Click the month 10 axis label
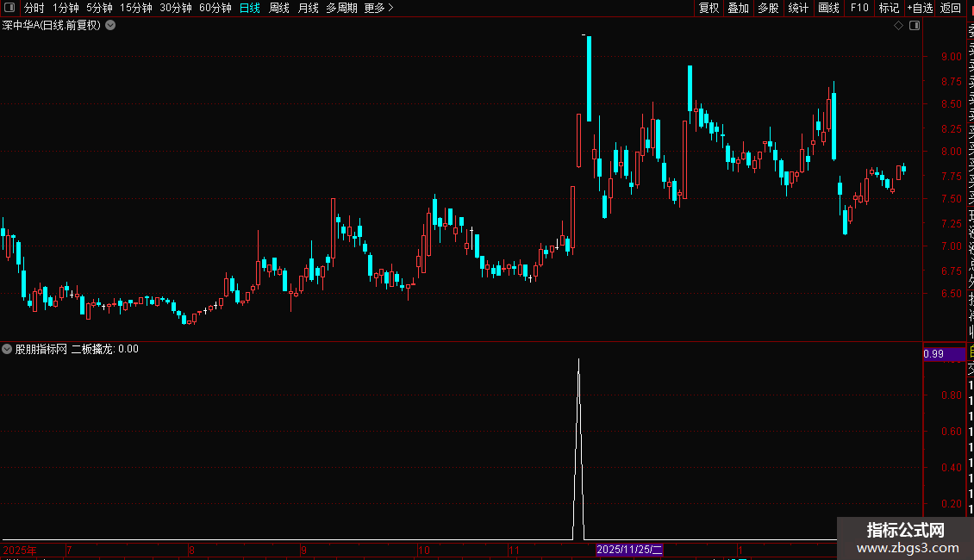 (x=423, y=550)
